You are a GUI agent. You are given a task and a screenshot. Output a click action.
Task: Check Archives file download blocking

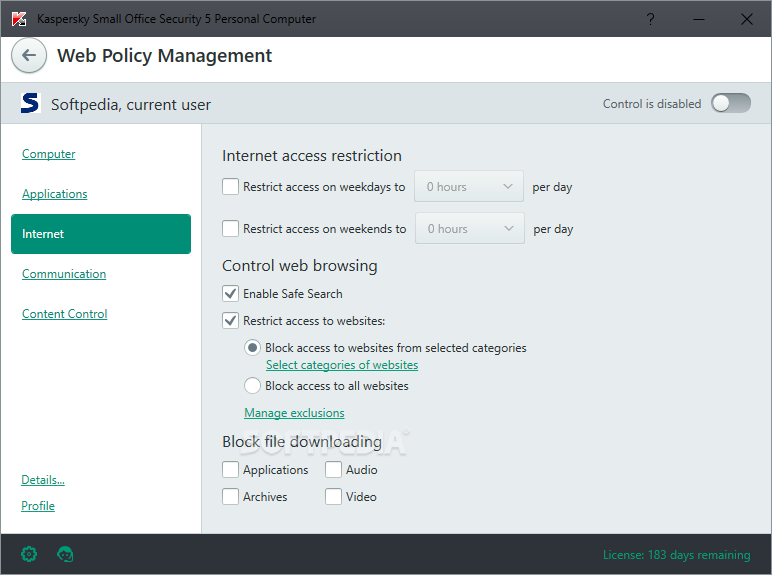coord(230,496)
